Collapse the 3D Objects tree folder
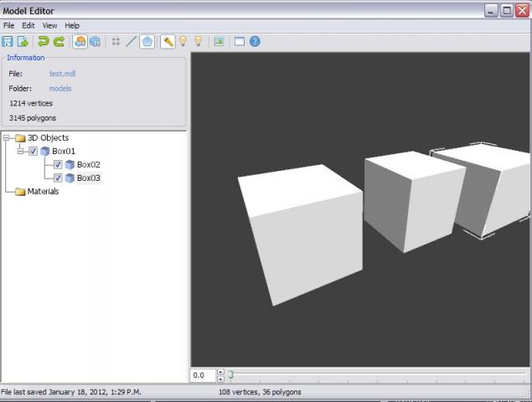 (8, 138)
